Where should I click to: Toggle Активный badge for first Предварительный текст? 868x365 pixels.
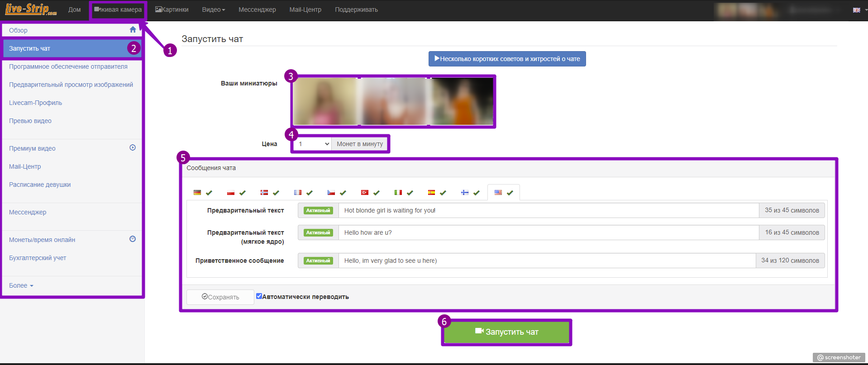coord(318,210)
